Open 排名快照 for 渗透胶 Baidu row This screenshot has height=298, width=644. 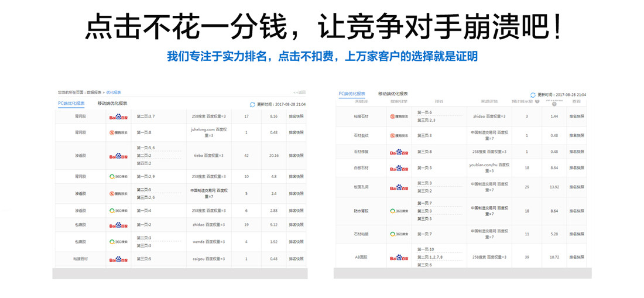pyautogui.click(x=296, y=156)
